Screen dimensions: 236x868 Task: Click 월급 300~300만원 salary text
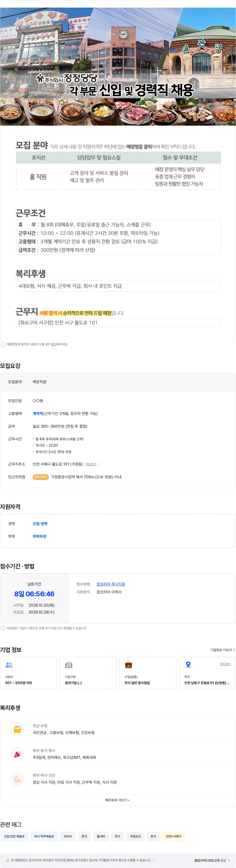60,426
